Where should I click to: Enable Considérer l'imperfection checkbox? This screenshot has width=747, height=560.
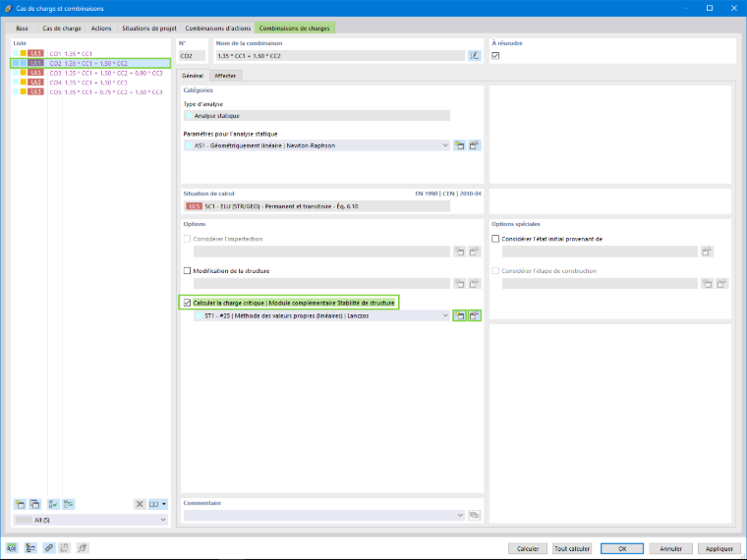(x=187, y=239)
